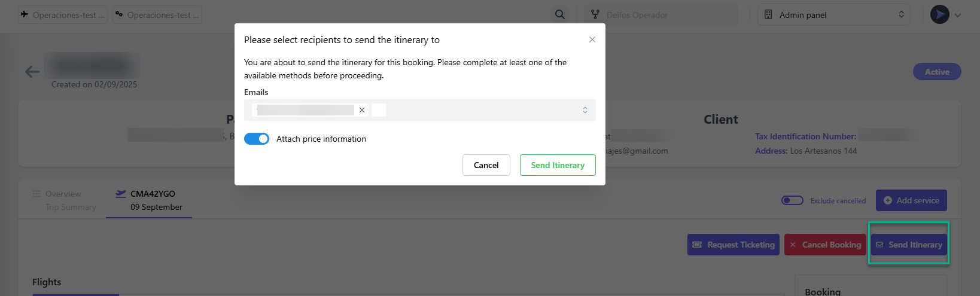Screen dimensions: 980x296
Task: Close the itinerary recipients dialog
Action: 592,39
